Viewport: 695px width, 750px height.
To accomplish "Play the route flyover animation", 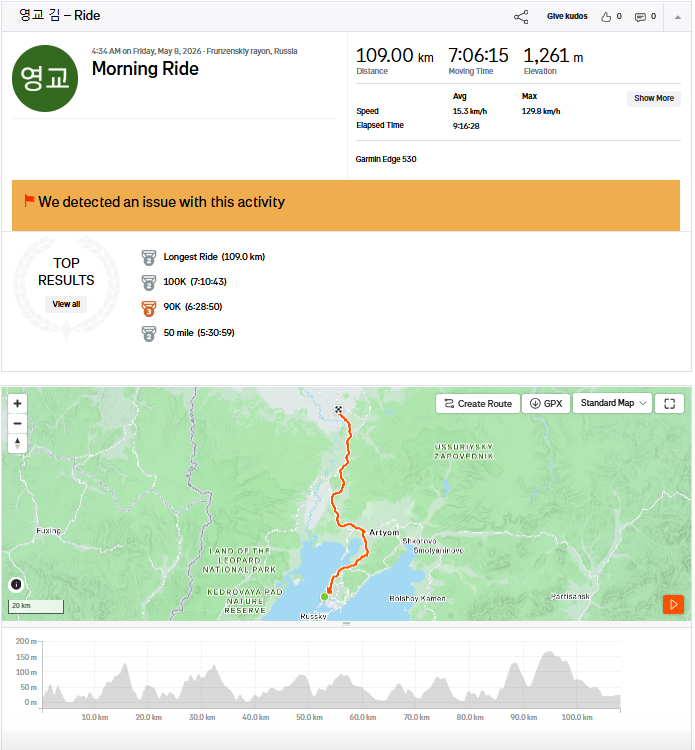I will [673, 604].
